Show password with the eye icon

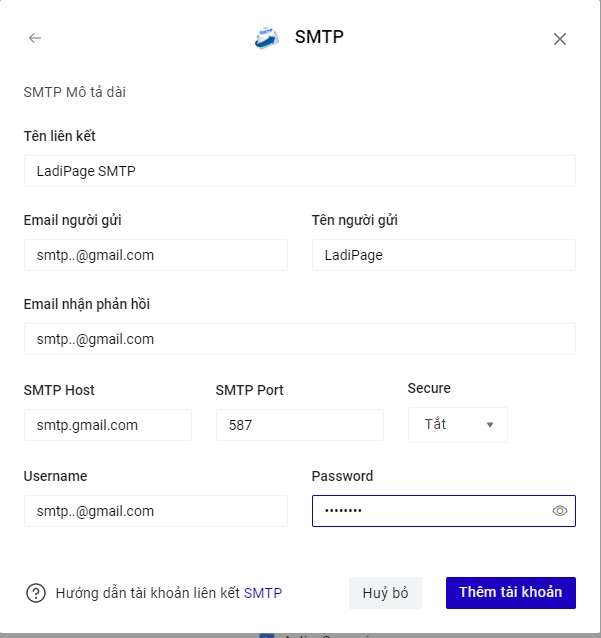(560, 511)
